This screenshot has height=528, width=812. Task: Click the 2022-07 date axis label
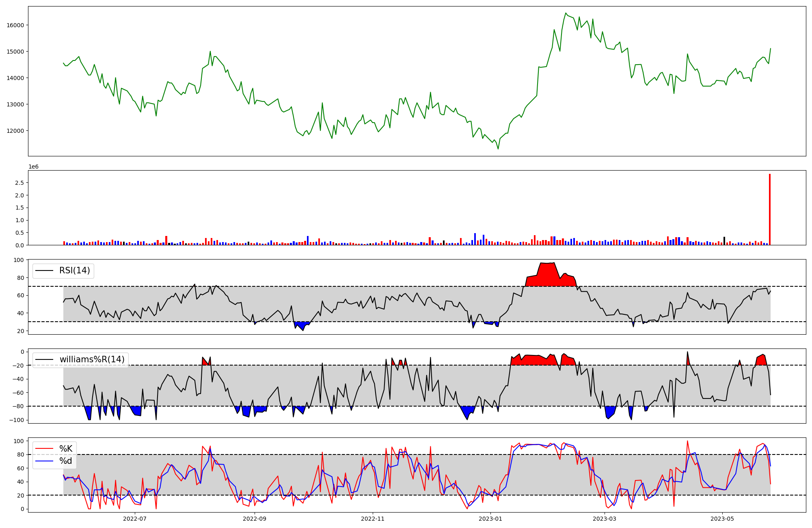pyautogui.click(x=134, y=519)
